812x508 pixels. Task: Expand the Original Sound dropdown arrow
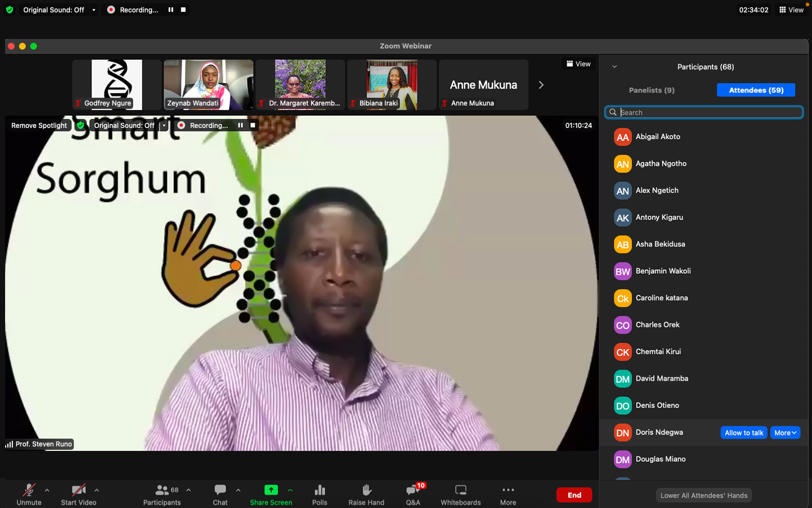click(94, 10)
